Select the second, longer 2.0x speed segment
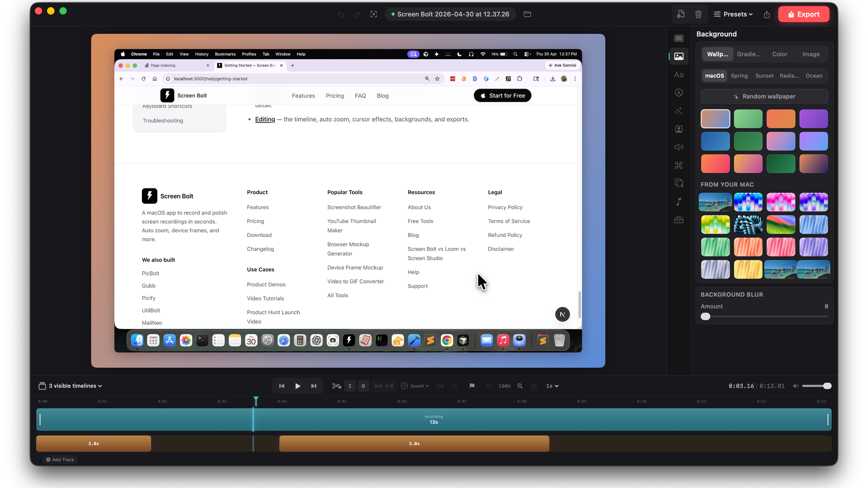Viewport: 868px width, 488px height. (x=414, y=444)
